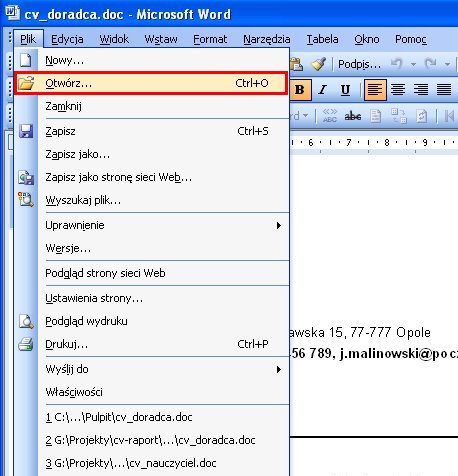Click the first record navigation icon

(x=449, y=116)
